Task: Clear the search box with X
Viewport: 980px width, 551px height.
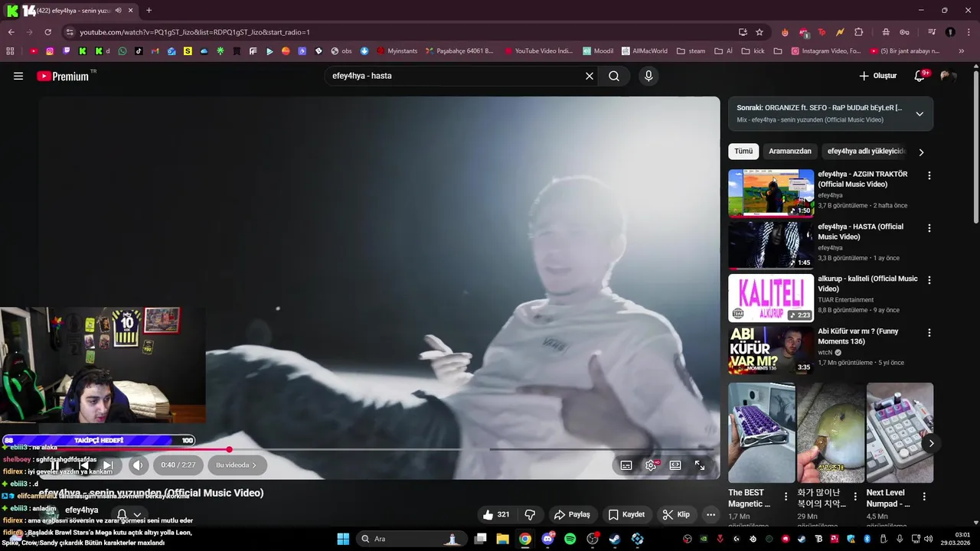Action: click(590, 76)
